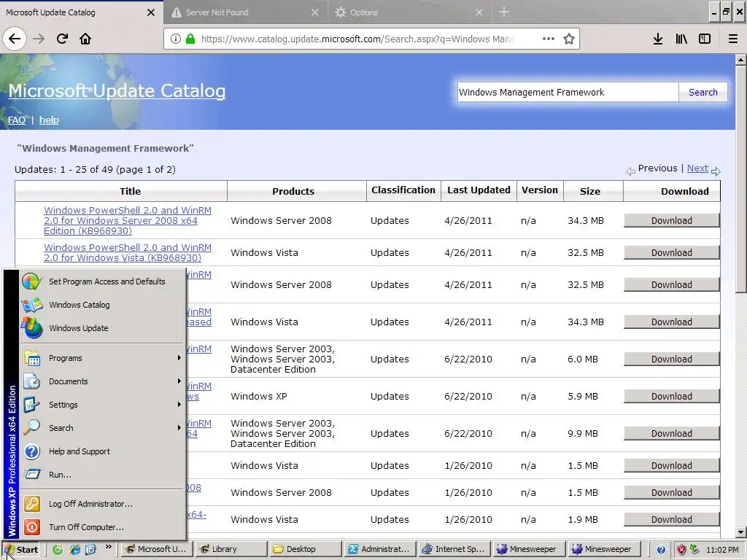747x560 pixels.
Task: Open the help link in the header
Action: (x=49, y=120)
